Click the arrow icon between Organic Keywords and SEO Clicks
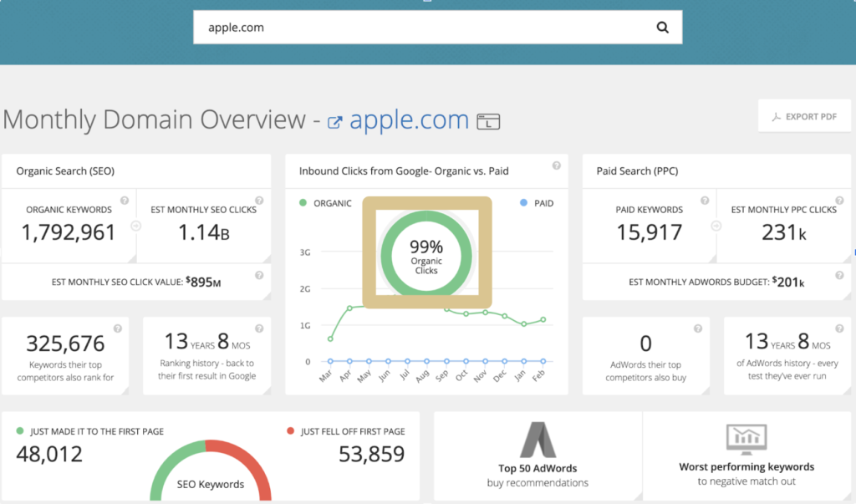The width and height of the screenshot is (856, 504). click(x=136, y=226)
